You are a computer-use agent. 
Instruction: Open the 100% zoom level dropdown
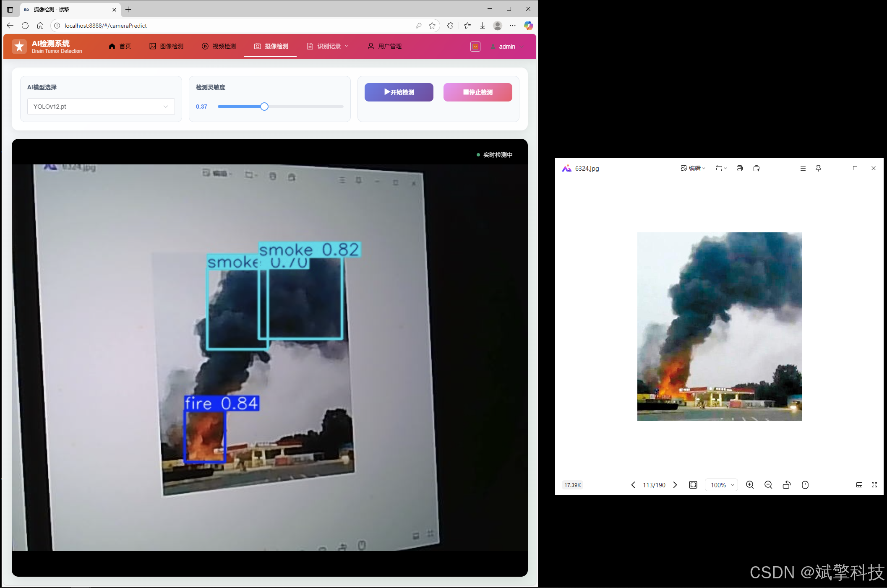722,485
